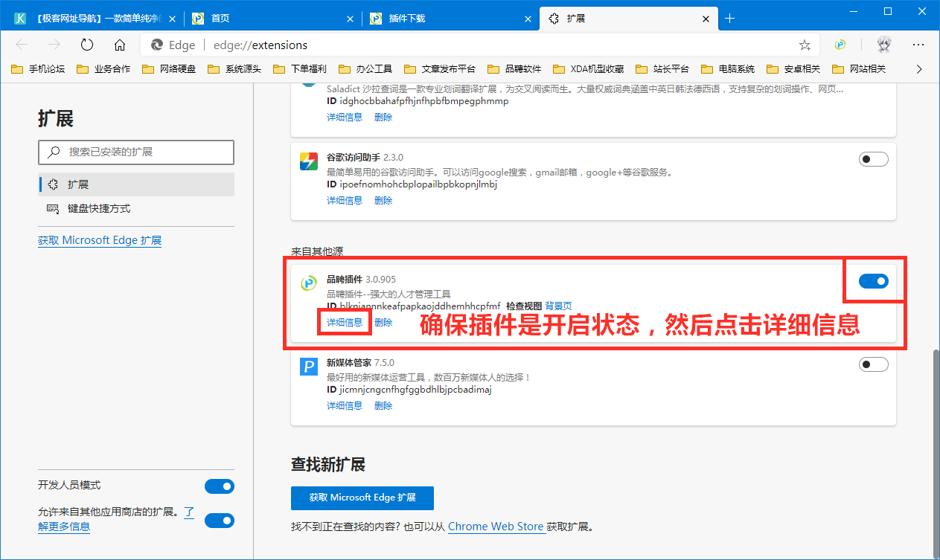Disable the 品聘插件 extension toggle
The image size is (940, 560).
[x=873, y=281]
